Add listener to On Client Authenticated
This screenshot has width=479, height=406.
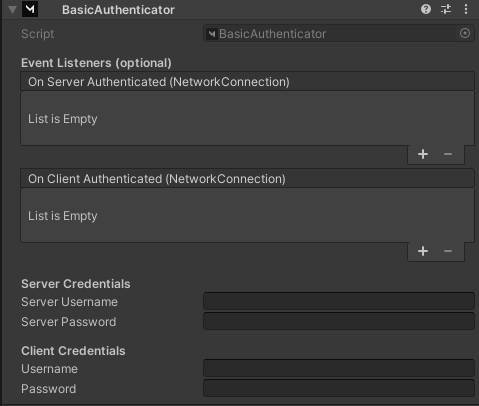423,251
